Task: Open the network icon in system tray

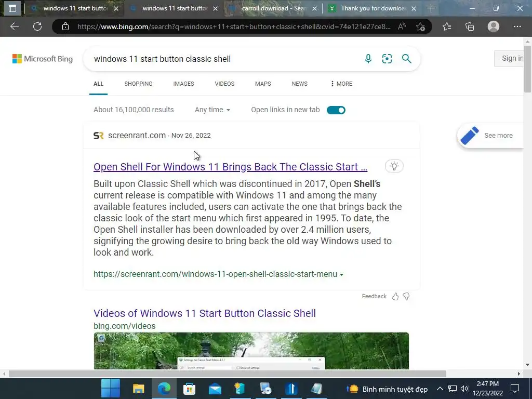Action: 453,389
